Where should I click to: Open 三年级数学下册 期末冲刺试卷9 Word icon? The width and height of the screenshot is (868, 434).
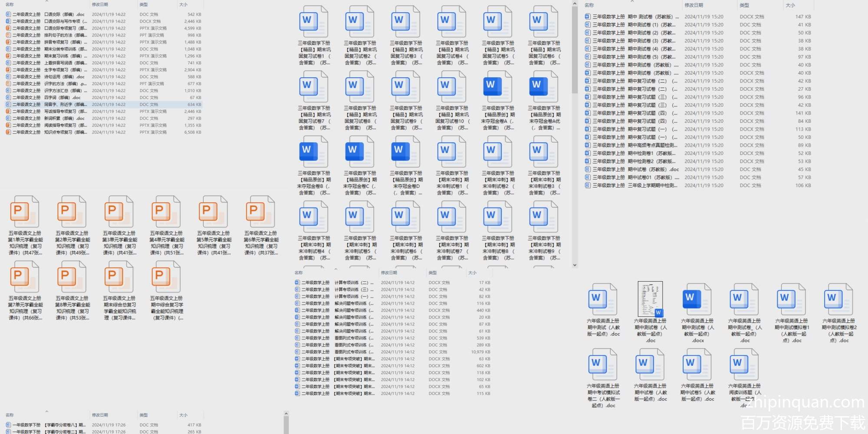click(543, 217)
